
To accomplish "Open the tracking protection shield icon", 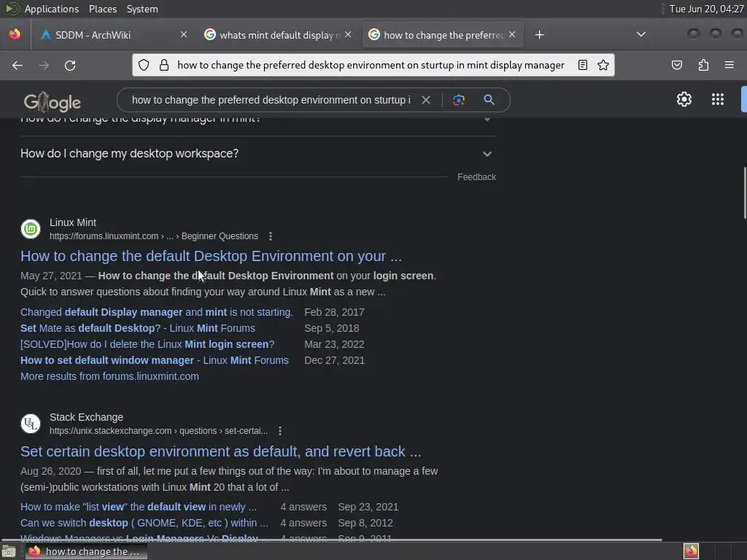I will point(144,65).
